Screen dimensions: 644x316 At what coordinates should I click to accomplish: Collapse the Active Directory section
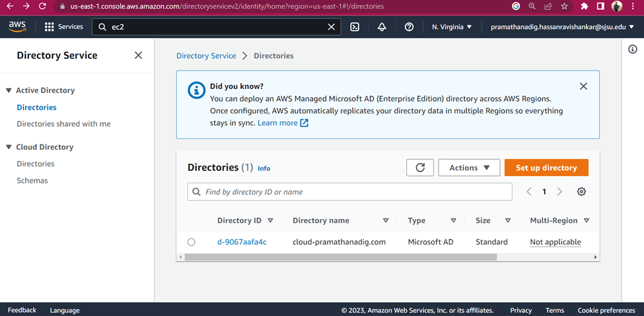[x=9, y=90]
